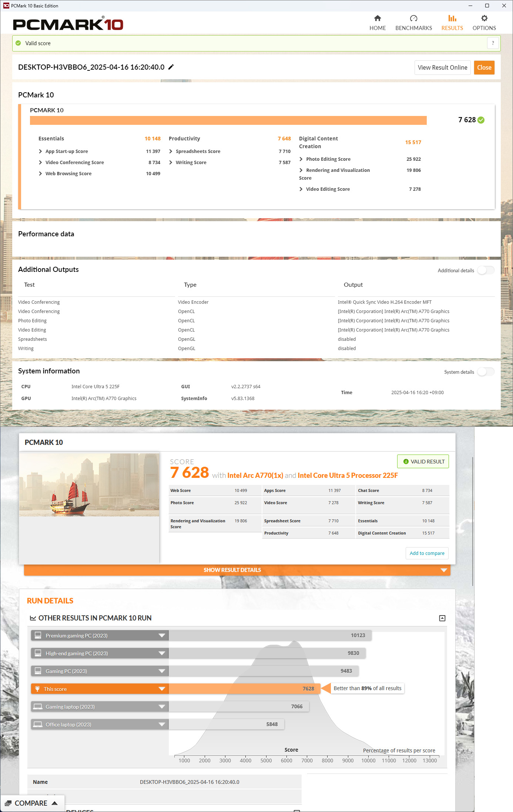The height and width of the screenshot is (812, 513).
Task: Click This score 7628 orange bar
Action: [x=244, y=689]
